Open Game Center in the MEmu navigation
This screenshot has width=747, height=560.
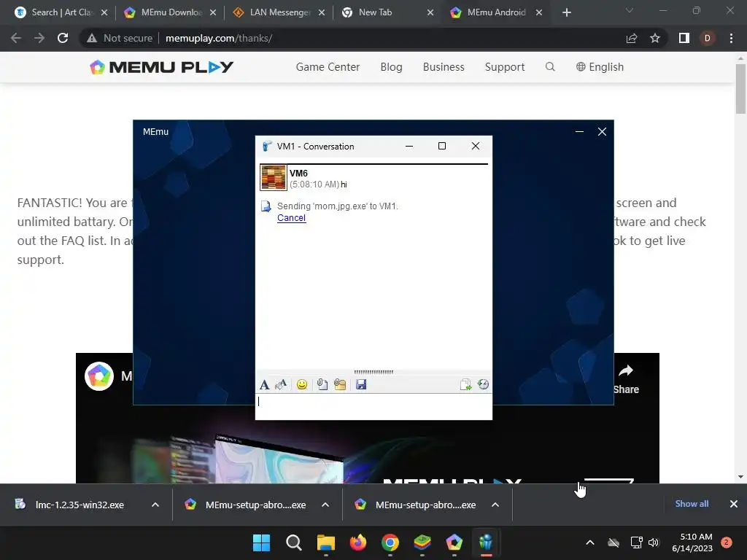point(328,67)
